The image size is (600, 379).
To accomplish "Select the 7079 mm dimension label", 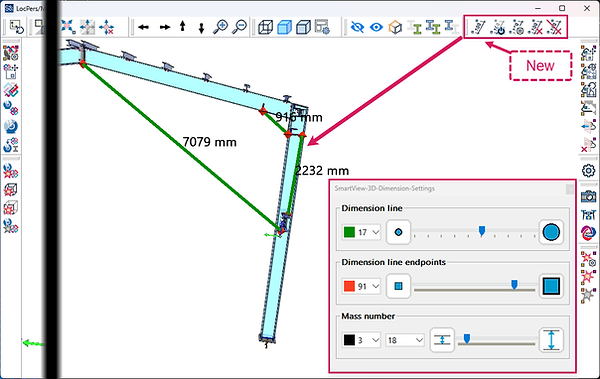I will point(209,142).
